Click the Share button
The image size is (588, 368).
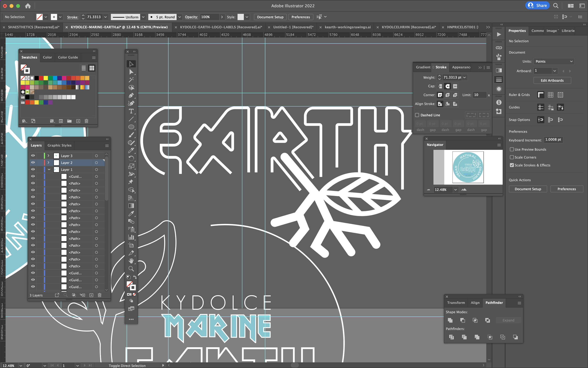tap(537, 6)
